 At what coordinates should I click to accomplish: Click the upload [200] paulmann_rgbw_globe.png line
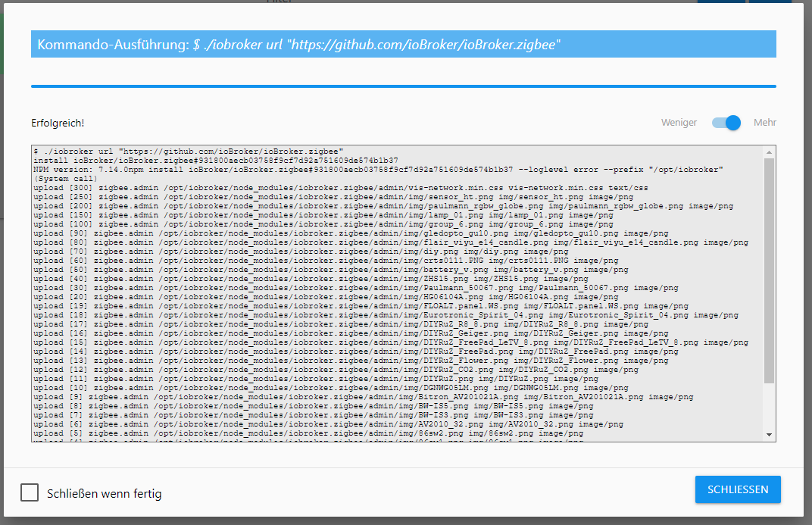point(383,206)
